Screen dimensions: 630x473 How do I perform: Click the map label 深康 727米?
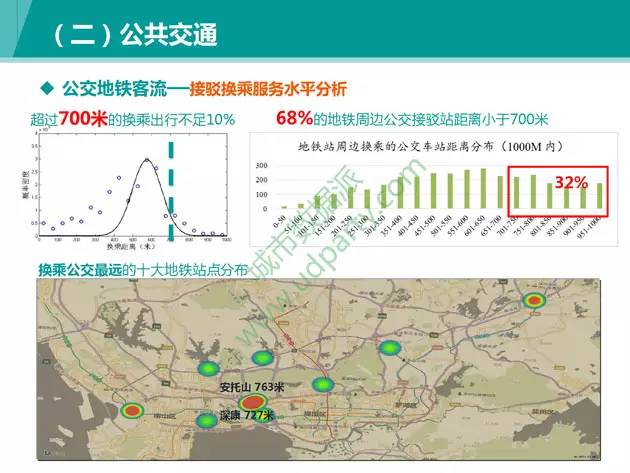247,415
